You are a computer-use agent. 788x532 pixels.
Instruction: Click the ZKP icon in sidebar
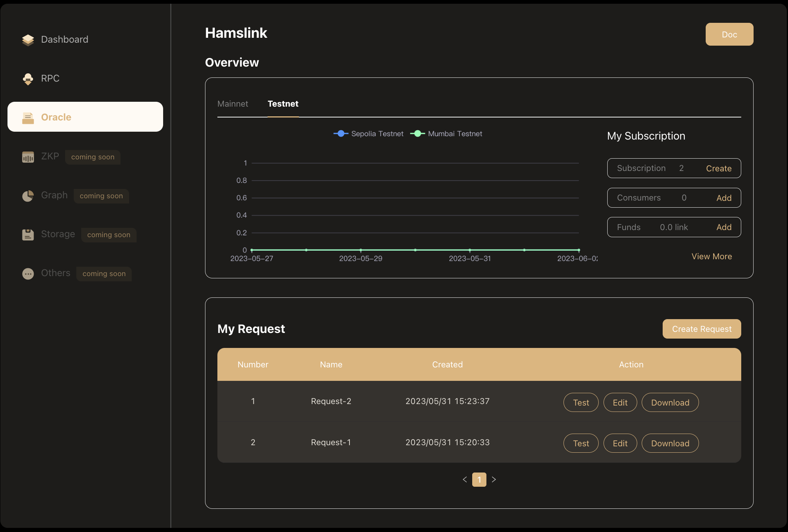point(28,156)
